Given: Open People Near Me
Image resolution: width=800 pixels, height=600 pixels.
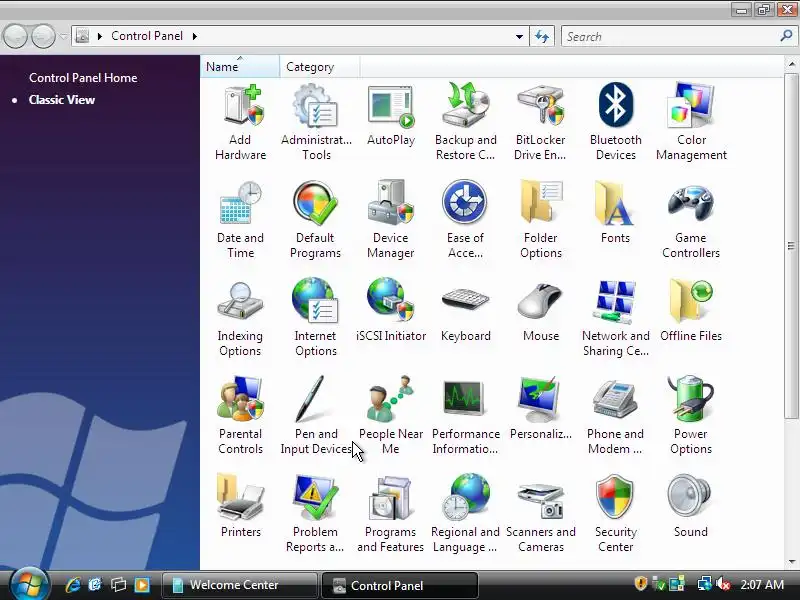Looking at the screenshot, I should [x=391, y=416].
